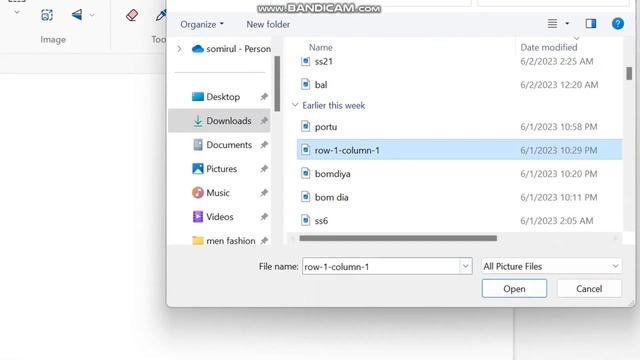Click the vertical scrollbar of the file list
Screen dimensions: 640x360
(629, 73)
